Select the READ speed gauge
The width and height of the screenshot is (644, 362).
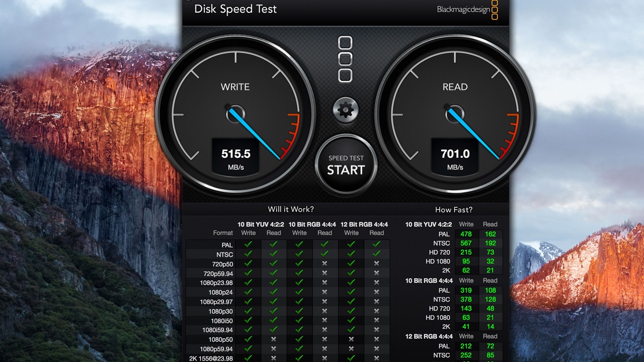tap(455, 113)
